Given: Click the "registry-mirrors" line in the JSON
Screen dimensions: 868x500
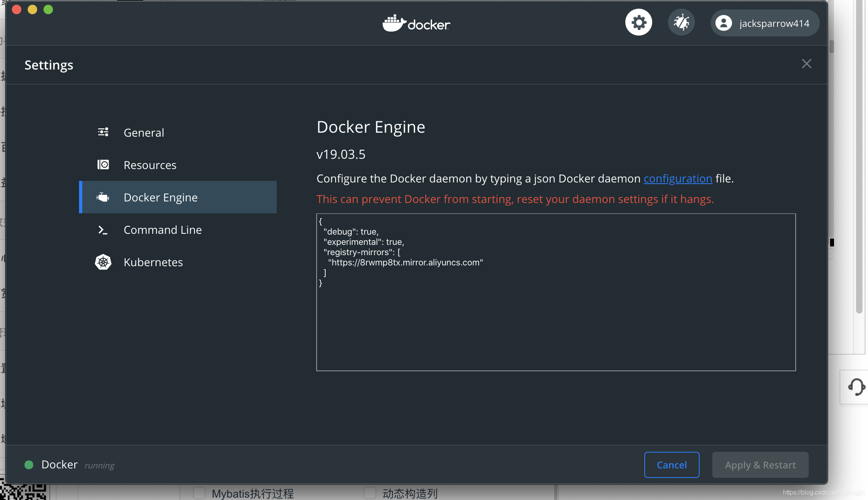Looking at the screenshot, I should tap(362, 252).
